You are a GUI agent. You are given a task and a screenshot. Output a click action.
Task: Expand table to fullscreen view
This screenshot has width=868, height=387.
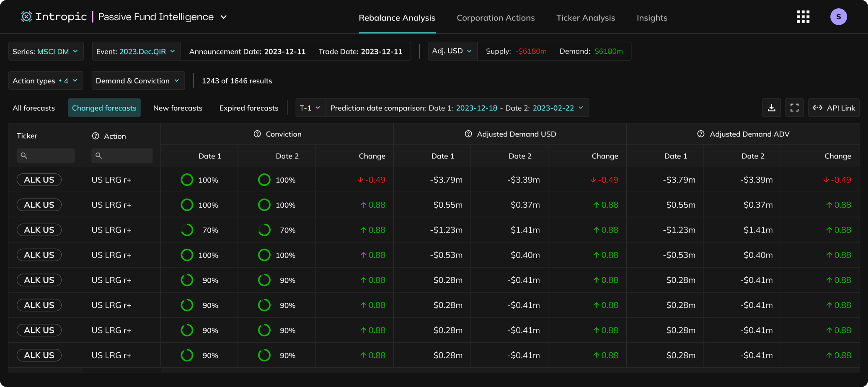(x=794, y=108)
